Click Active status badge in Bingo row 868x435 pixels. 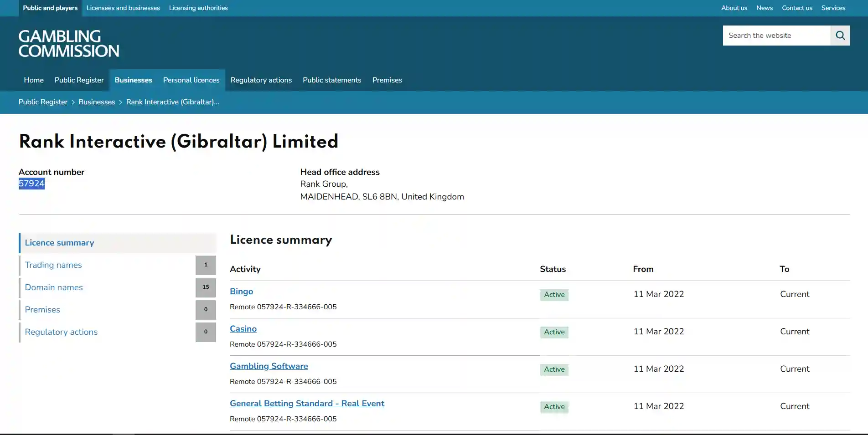[x=554, y=295]
